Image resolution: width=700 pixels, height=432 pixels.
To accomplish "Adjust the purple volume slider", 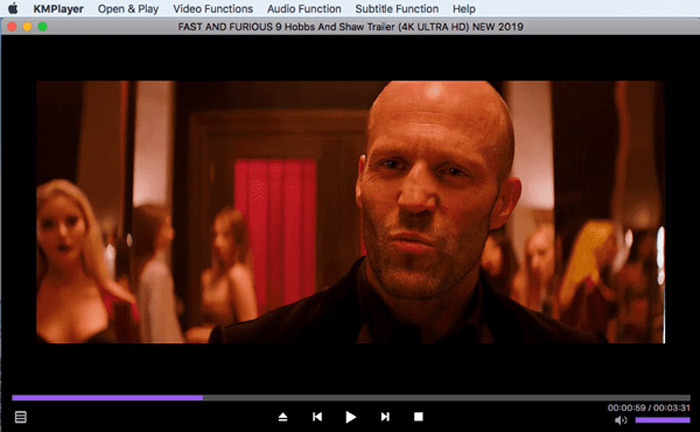I will pyautogui.click(x=662, y=420).
